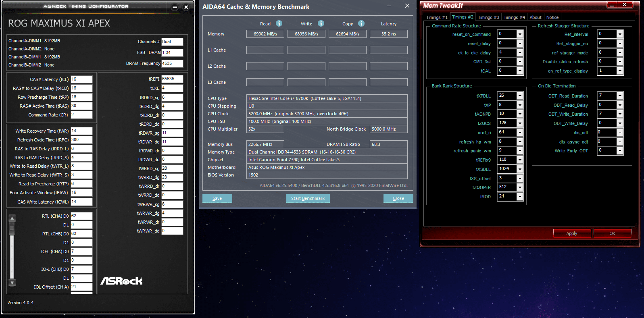Expand the refresh_hp_wm dropdown
The height and width of the screenshot is (318, 644).
pyautogui.click(x=520, y=142)
